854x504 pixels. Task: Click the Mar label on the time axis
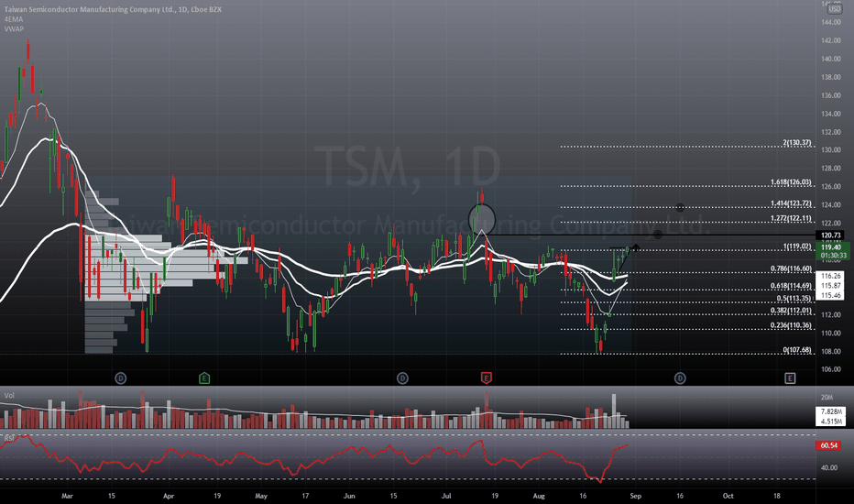point(67,496)
